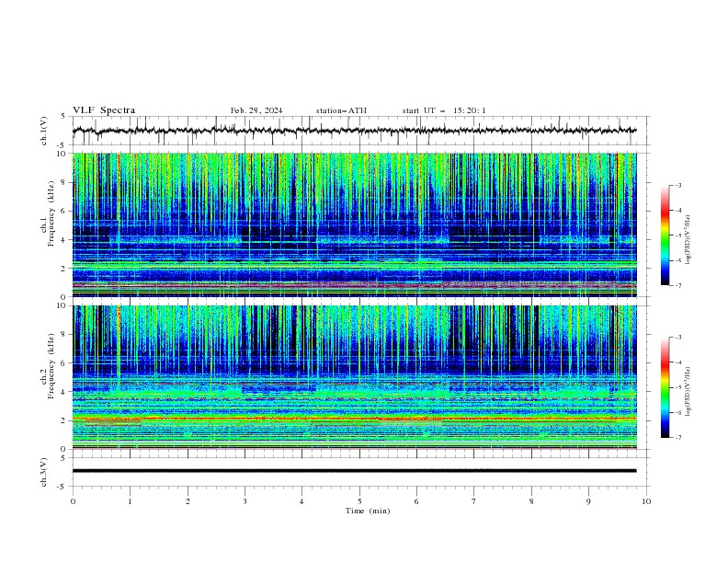Click the time axis tick label '5'
Screen dimensions: 728x563
359,501
